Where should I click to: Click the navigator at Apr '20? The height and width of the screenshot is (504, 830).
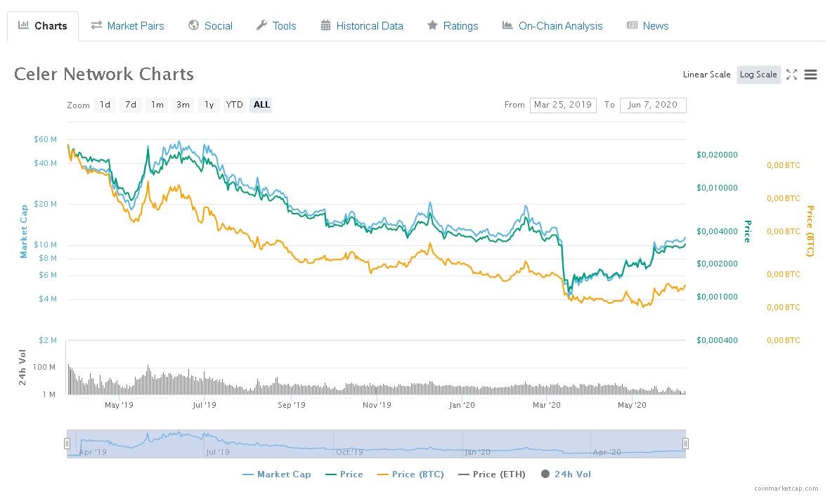607,452
